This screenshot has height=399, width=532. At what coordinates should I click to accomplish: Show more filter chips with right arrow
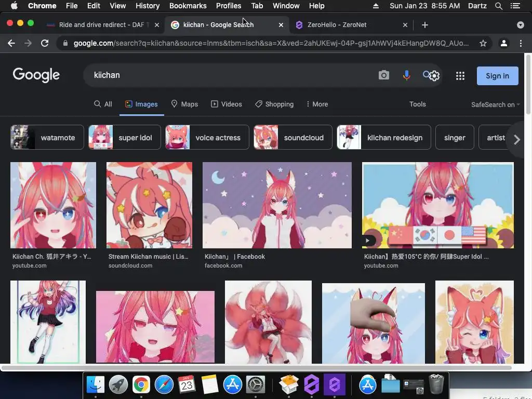(x=517, y=139)
